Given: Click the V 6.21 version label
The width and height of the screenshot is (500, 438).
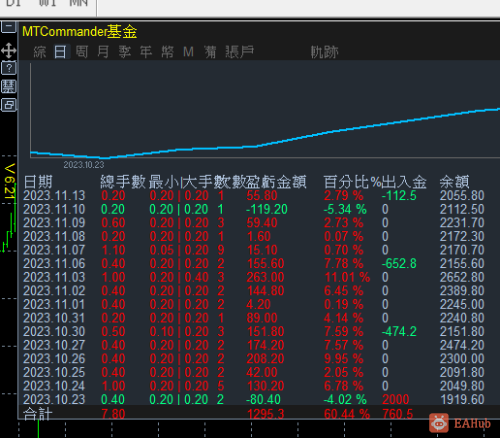Looking at the screenshot, I should [10, 182].
